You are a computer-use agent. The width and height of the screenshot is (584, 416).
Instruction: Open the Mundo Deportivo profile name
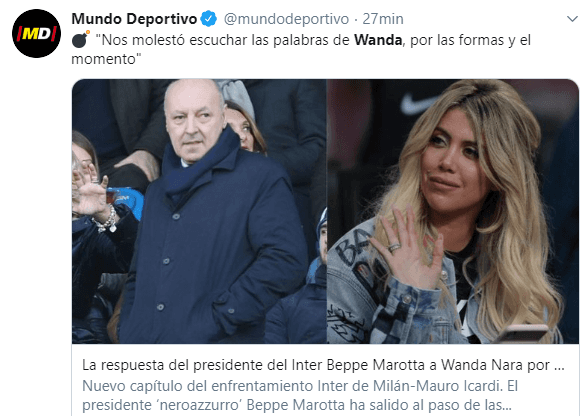pyautogui.click(x=134, y=19)
